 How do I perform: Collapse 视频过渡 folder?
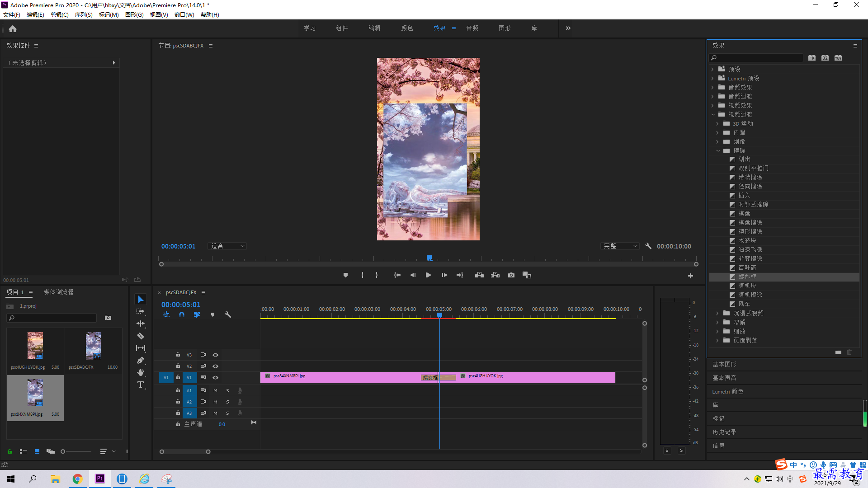tap(713, 114)
